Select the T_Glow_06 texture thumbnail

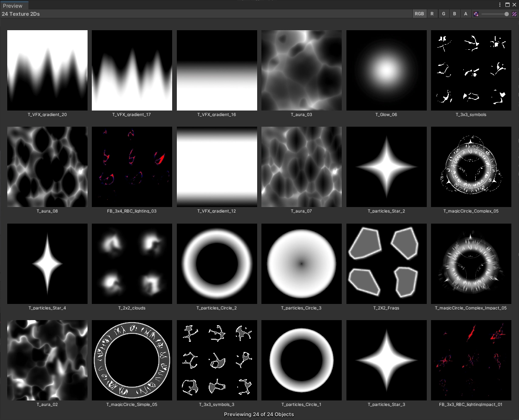(386, 70)
